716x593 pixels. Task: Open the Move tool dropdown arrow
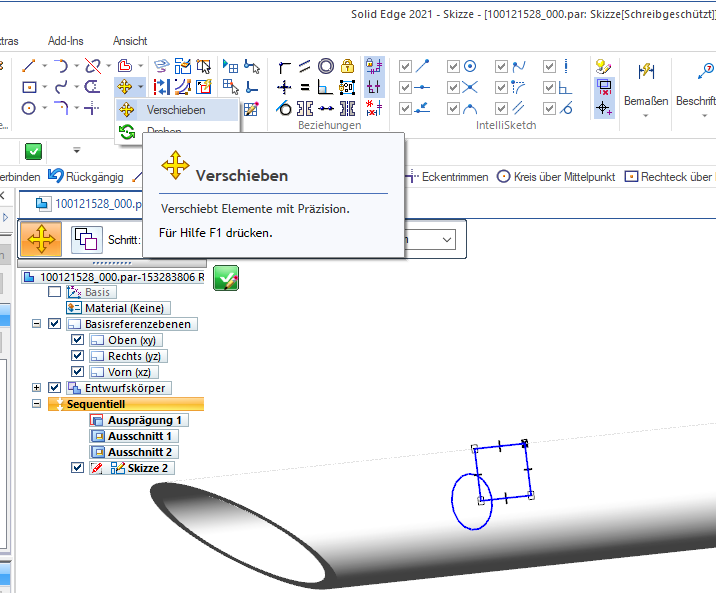pyautogui.click(x=141, y=87)
